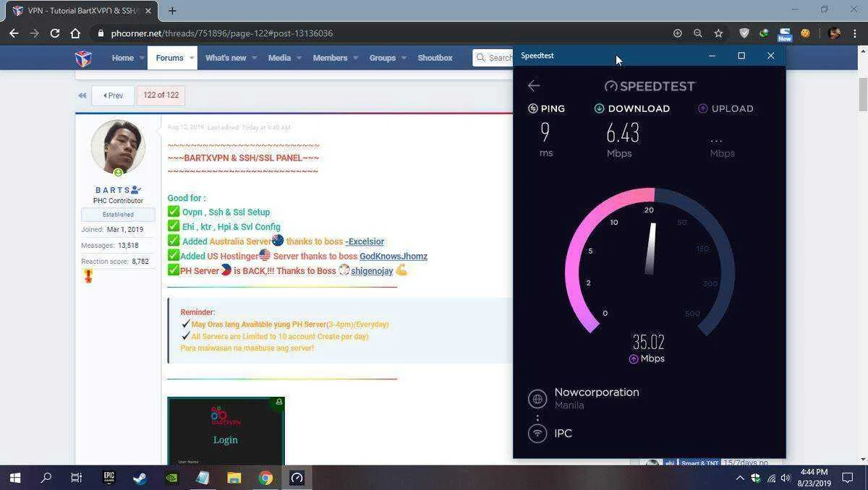This screenshot has width=868, height=490.
Task: Click the install plus icon in address bar
Action: 678,33
